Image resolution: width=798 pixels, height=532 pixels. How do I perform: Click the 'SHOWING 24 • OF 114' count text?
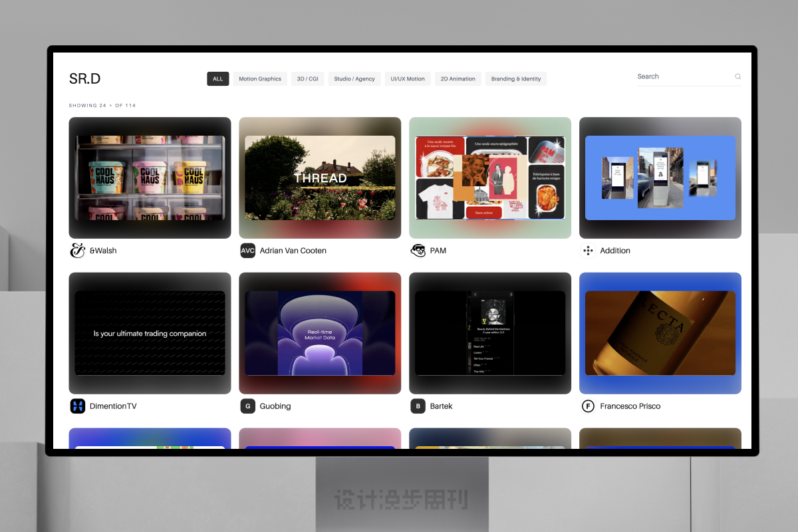tap(102, 106)
